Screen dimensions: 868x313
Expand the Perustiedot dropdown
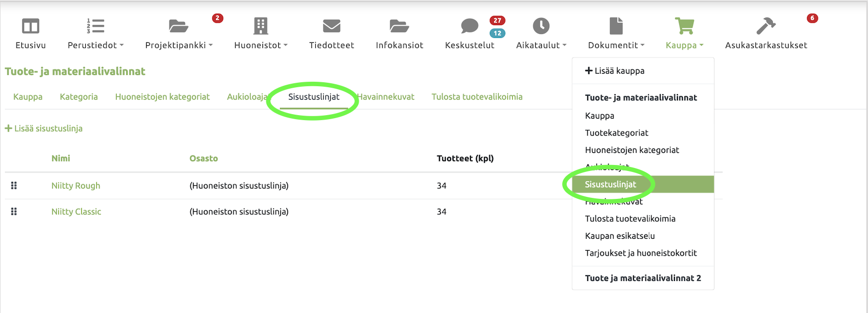(95, 45)
